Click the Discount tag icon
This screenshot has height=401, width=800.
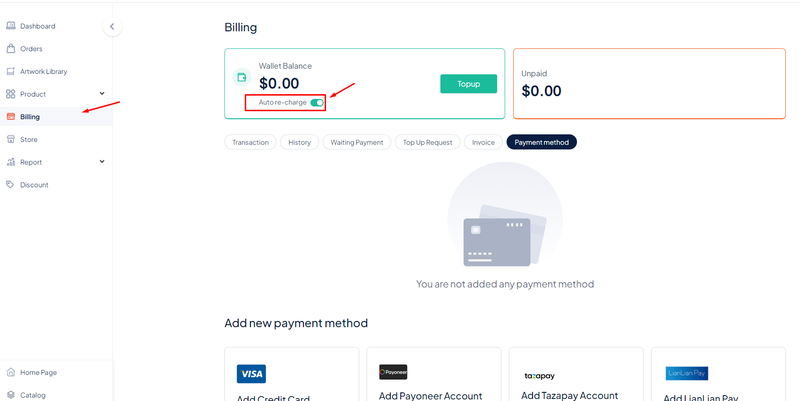point(10,185)
